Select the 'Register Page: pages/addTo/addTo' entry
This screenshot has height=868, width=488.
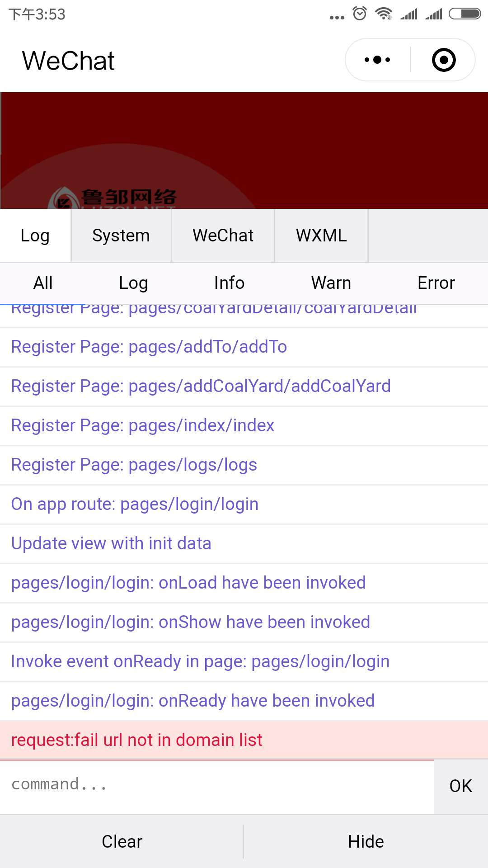click(244, 347)
